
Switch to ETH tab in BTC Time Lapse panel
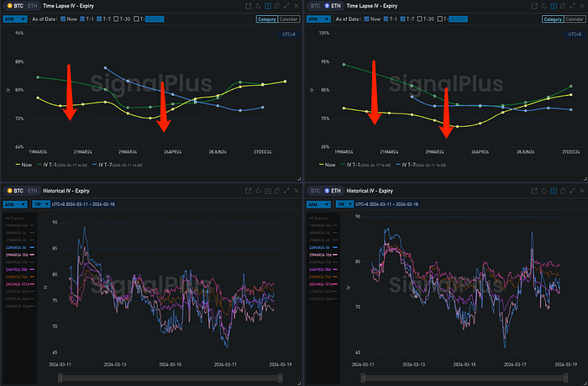32,6
